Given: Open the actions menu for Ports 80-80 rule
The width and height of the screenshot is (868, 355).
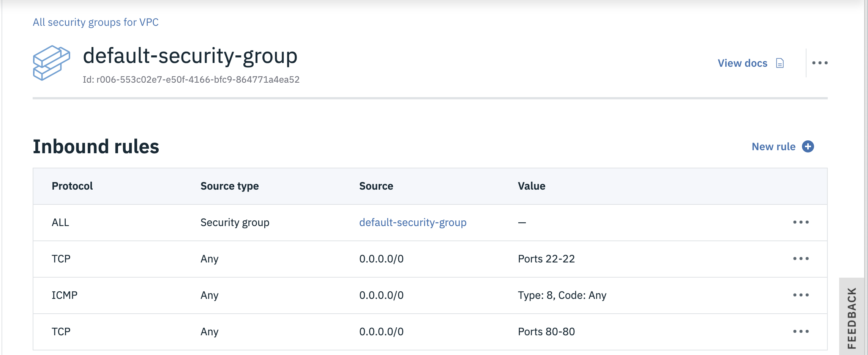Looking at the screenshot, I should 801,331.
